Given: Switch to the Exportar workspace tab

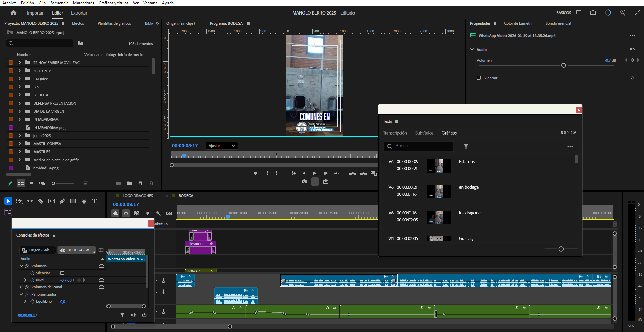Looking at the screenshot, I should pyautogui.click(x=79, y=13).
